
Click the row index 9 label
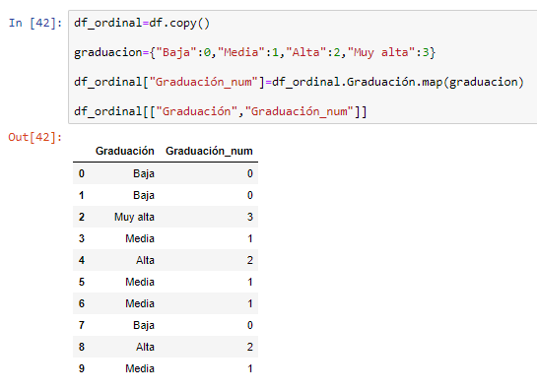(x=82, y=368)
